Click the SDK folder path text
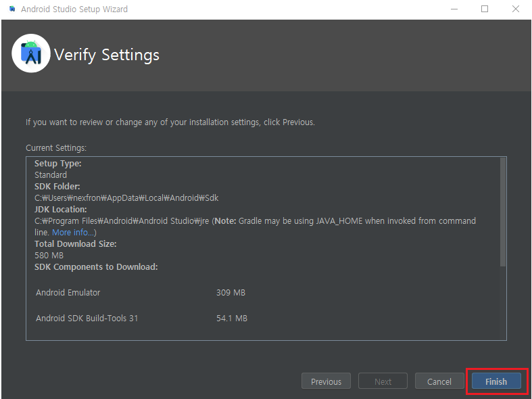532x399 pixels. (x=126, y=197)
